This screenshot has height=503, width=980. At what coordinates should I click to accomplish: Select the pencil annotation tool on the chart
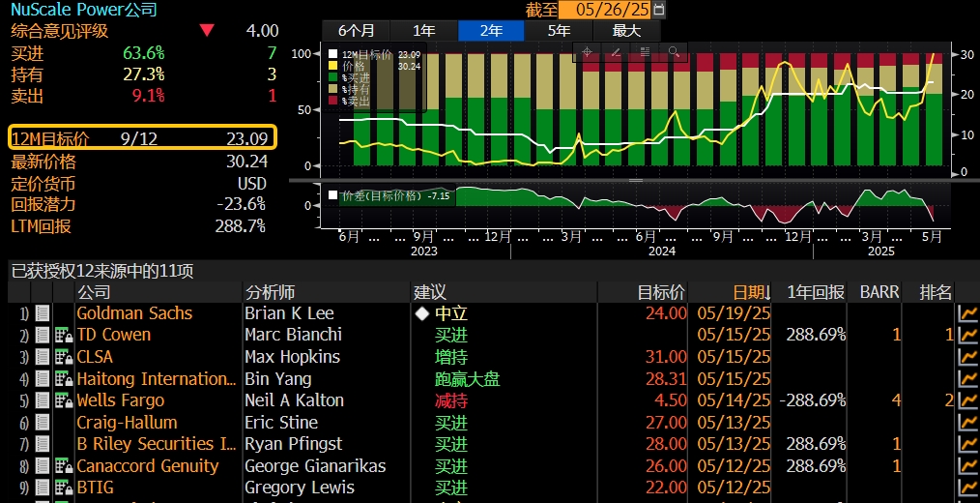[616, 52]
